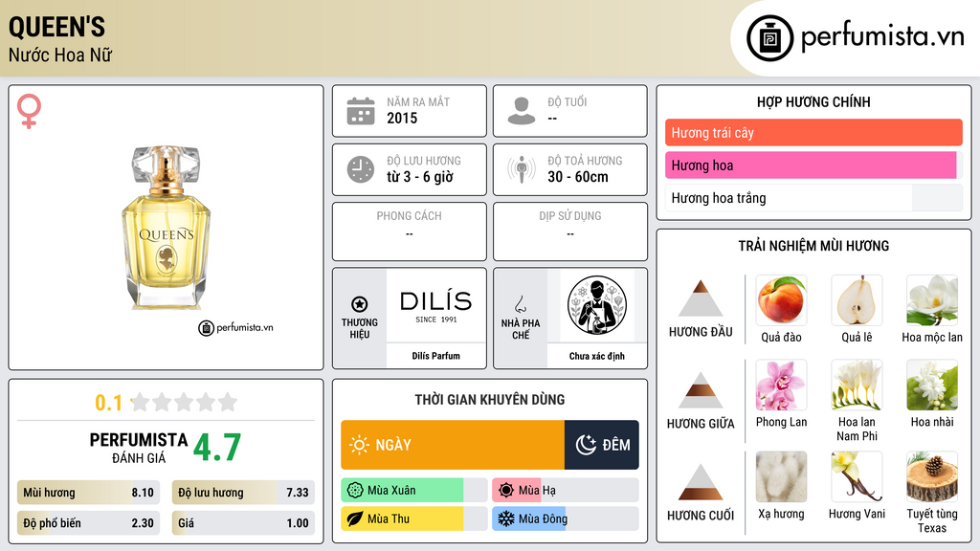This screenshot has height=551, width=980.
Task: Select the Hoa lan Nam Phi freesia note
Action: [857, 385]
